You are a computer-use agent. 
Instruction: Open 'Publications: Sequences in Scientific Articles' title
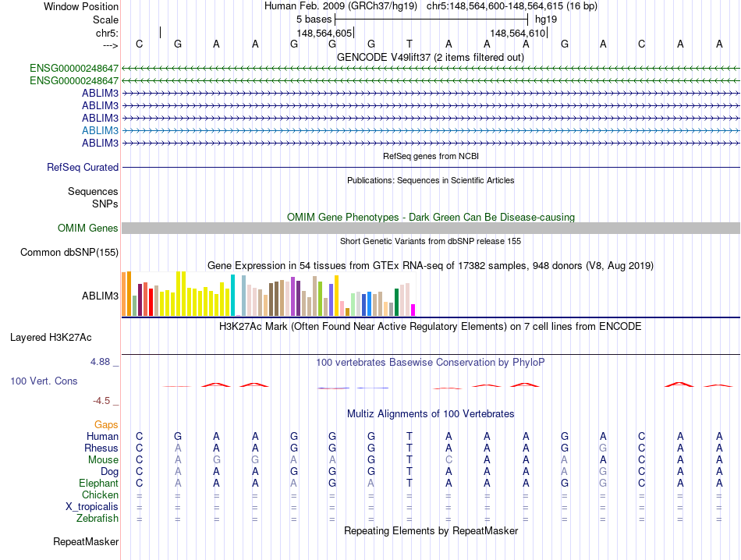click(x=431, y=180)
